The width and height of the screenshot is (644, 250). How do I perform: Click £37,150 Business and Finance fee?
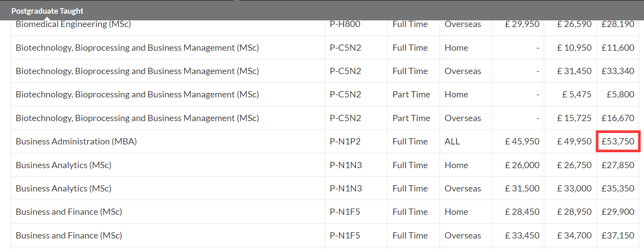coord(618,236)
